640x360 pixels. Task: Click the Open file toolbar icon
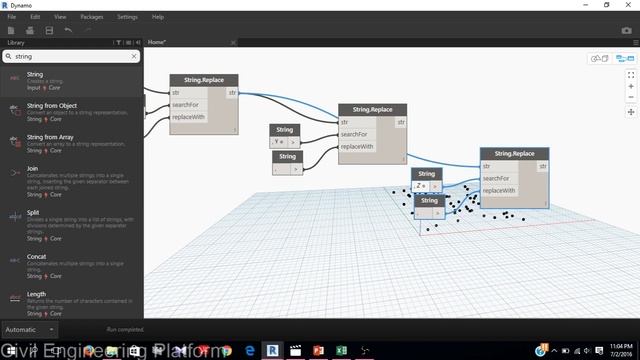coord(30,31)
